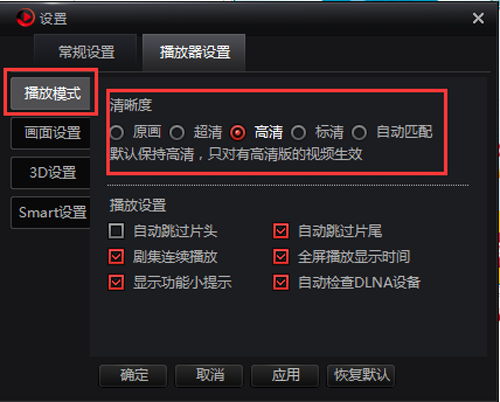Image resolution: width=500 pixels, height=402 pixels.
Task: Go to the 3D设置 section
Action: [x=51, y=172]
